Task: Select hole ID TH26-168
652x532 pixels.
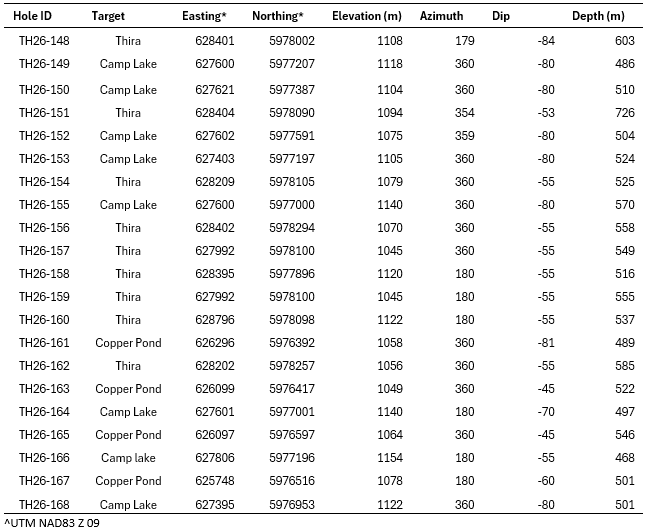Action: [x=44, y=505]
